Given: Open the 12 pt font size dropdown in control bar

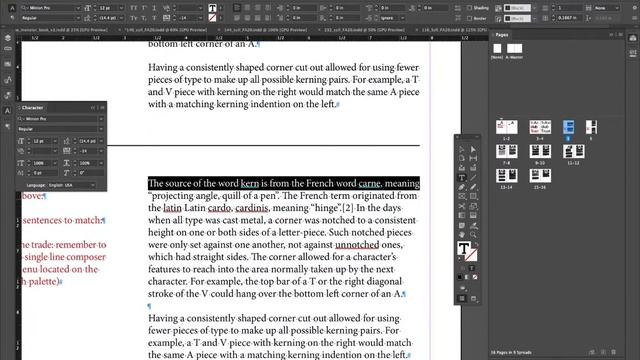Looking at the screenshot, I should tap(121, 8).
